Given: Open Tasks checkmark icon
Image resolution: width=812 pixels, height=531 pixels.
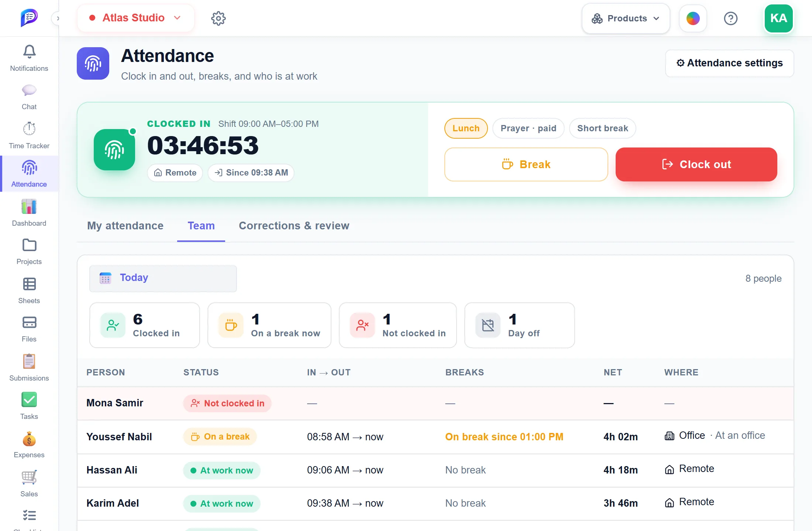Looking at the screenshot, I should point(29,399).
